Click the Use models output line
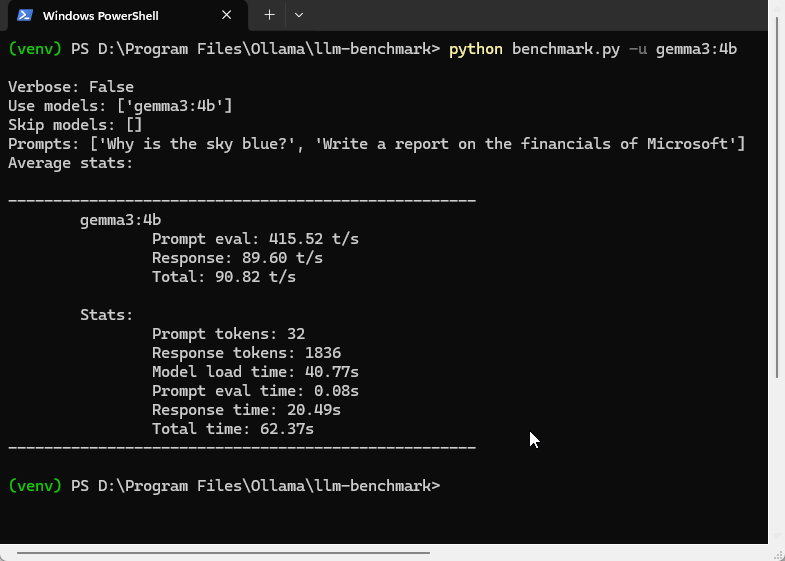785x561 pixels. point(120,106)
